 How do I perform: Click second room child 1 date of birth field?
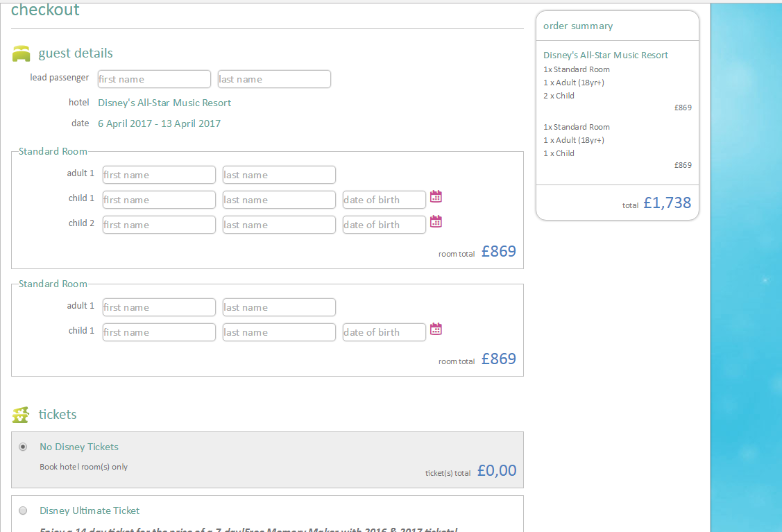pos(384,332)
